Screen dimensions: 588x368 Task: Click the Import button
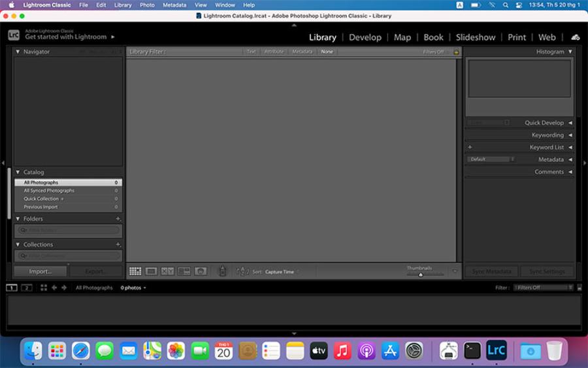(x=40, y=271)
